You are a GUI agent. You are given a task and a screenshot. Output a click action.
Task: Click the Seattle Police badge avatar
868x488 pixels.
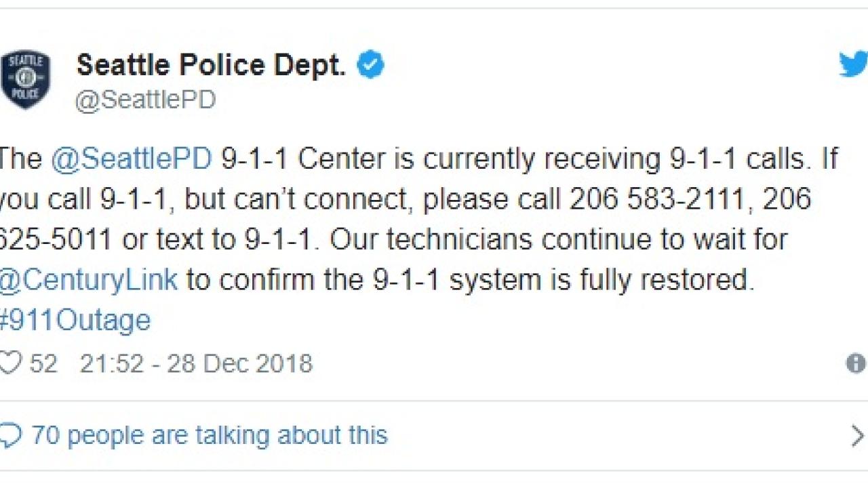(x=25, y=79)
